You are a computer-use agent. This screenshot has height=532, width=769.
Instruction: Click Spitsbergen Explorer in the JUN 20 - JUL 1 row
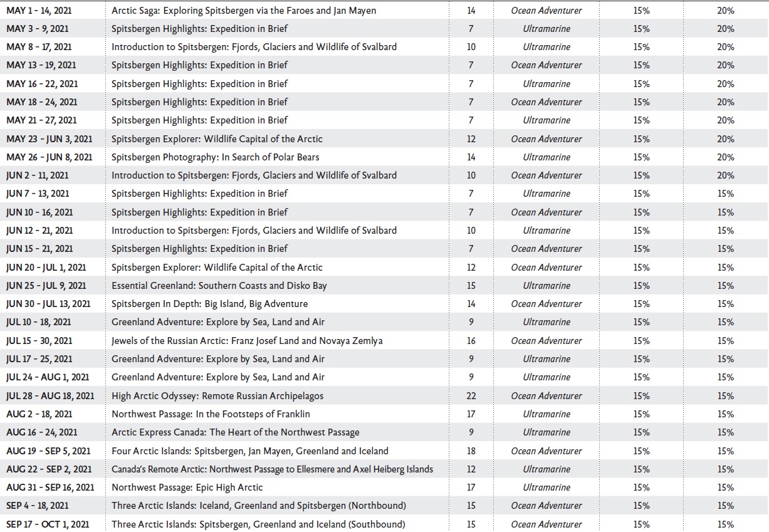[217, 268]
